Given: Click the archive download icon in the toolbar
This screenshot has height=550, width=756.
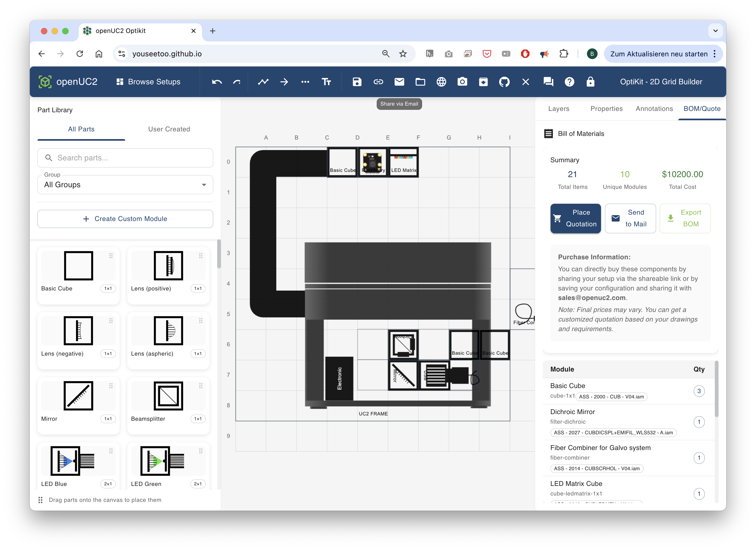Looking at the screenshot, I should (x=483, y=82).
